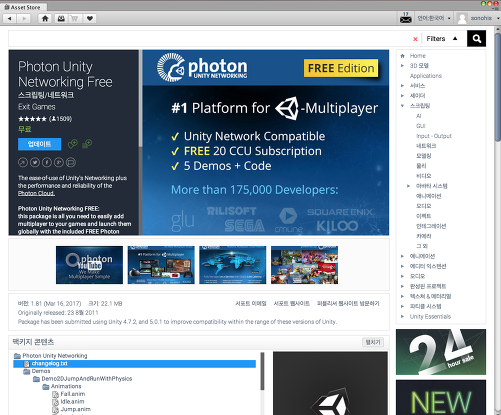Open the shopping cart icon

[x=75, y=18]
